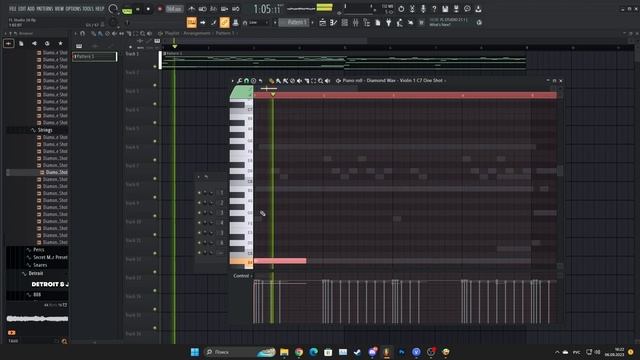Screen dimensions: 640x360
Task: Mute playlist Track 1 green LED
Action: pos(155,66)
